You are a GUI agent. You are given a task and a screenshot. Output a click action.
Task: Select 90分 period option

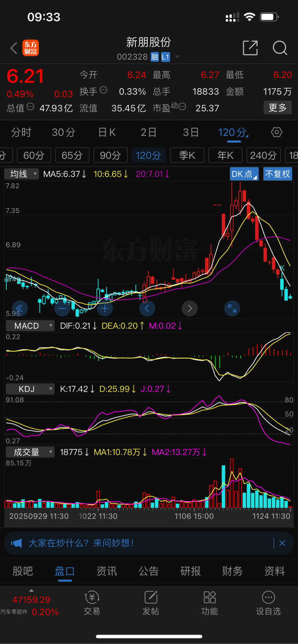click(110, 155)
